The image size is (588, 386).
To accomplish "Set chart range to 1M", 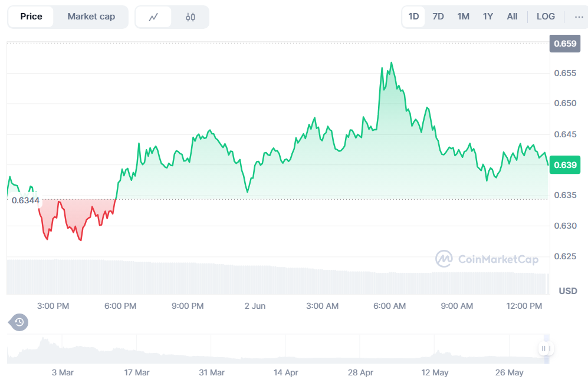I will [x=463, y=17].
